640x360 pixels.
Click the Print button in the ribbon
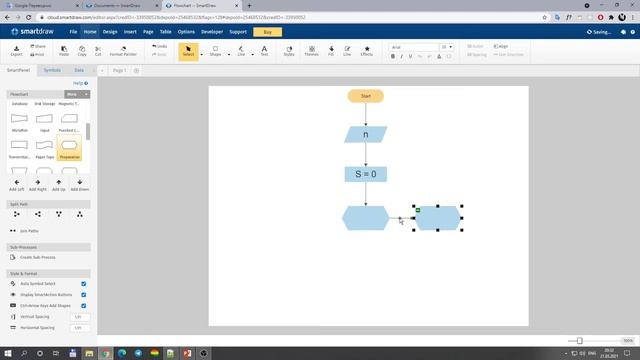click(x=37, y=54)
